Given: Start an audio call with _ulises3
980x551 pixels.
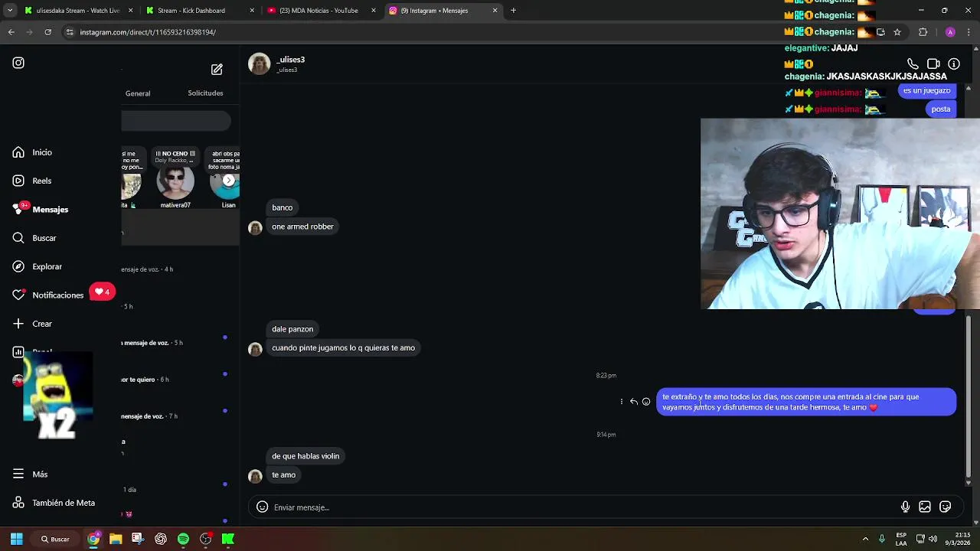Looking at the screenshot, I should pyautogui.click(x=913, y=64).
